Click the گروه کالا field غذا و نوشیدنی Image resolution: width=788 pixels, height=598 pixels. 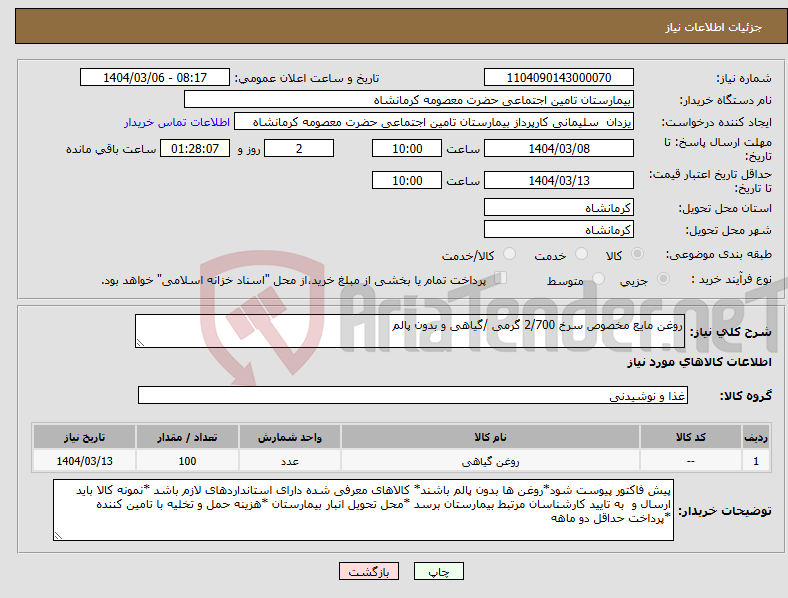pos(413,395)
